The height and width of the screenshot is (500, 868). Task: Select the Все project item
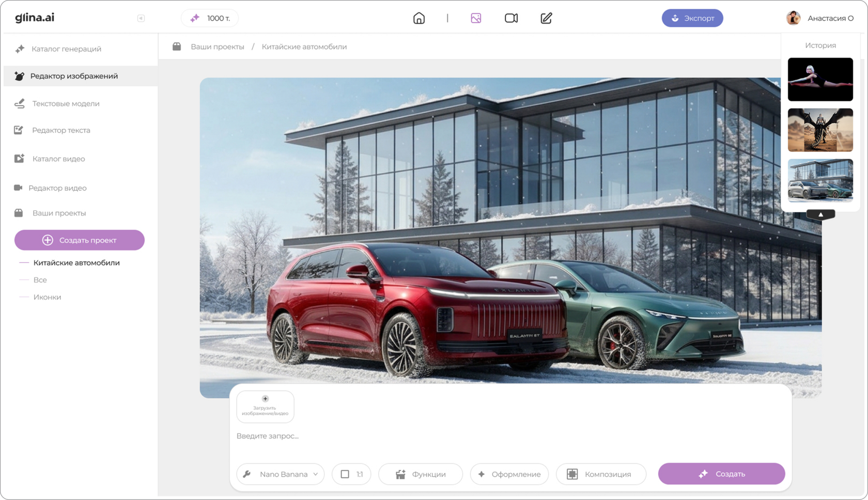[x=40, y=280]
